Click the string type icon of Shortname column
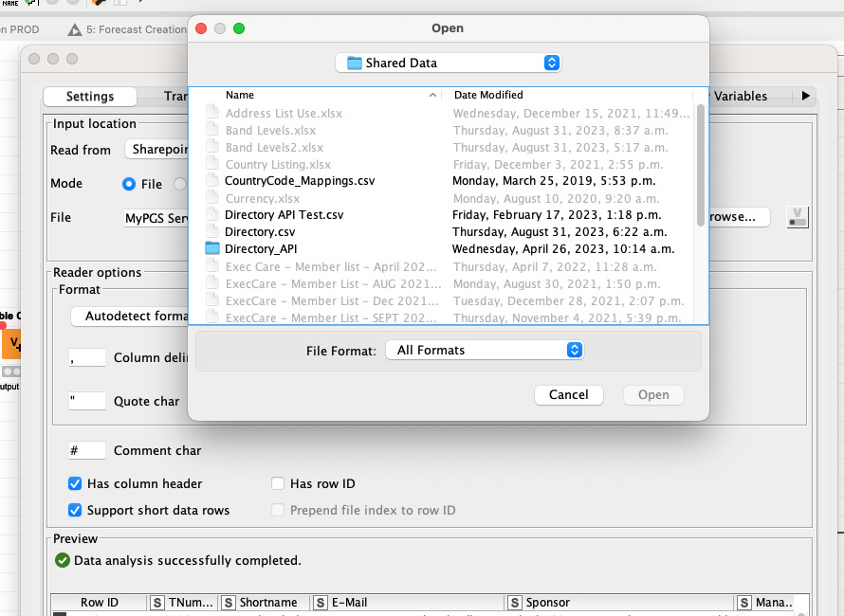The height and width of the screenshot is (616, 844). click(x=229, y=603)
